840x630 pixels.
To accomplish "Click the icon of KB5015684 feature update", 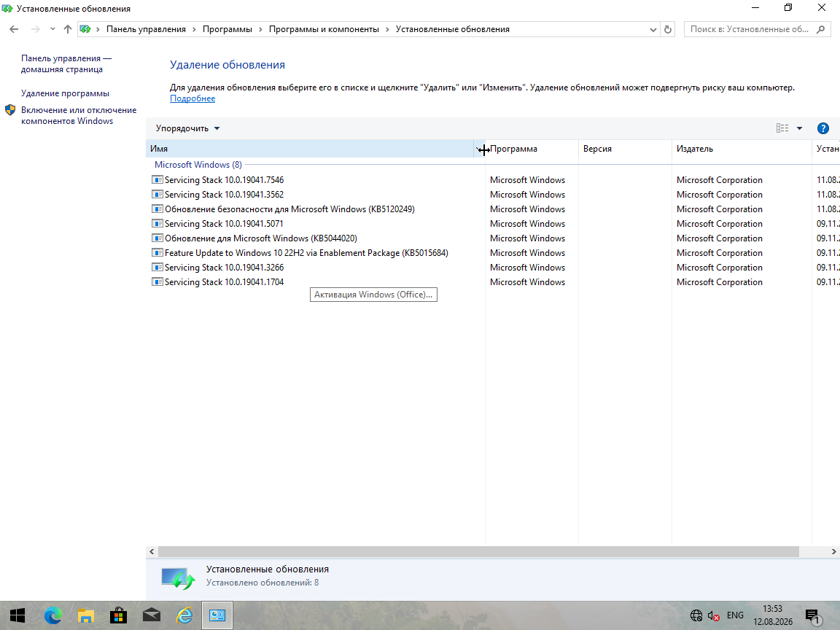I will coord(157,252).
